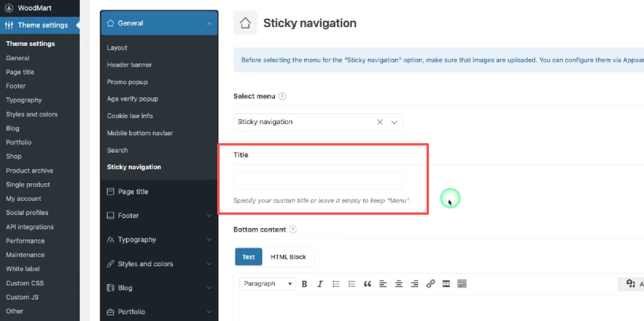Open Social profiles in the admin sidebar
The image size is (644, 321).
[x=27, y=212]
